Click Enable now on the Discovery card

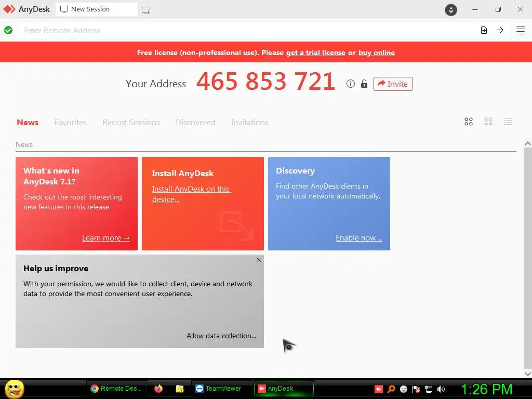point(359,238)
